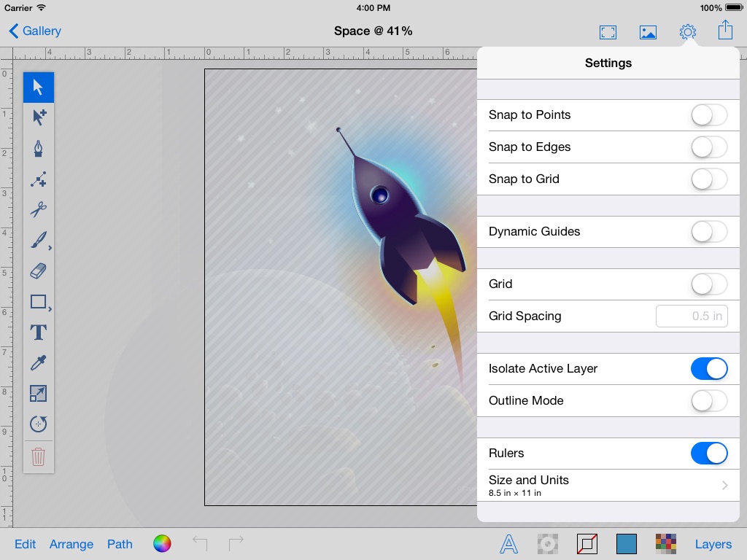
Task: Open the photo import icon
Action: pyautogui.click(x=648, y=32)
